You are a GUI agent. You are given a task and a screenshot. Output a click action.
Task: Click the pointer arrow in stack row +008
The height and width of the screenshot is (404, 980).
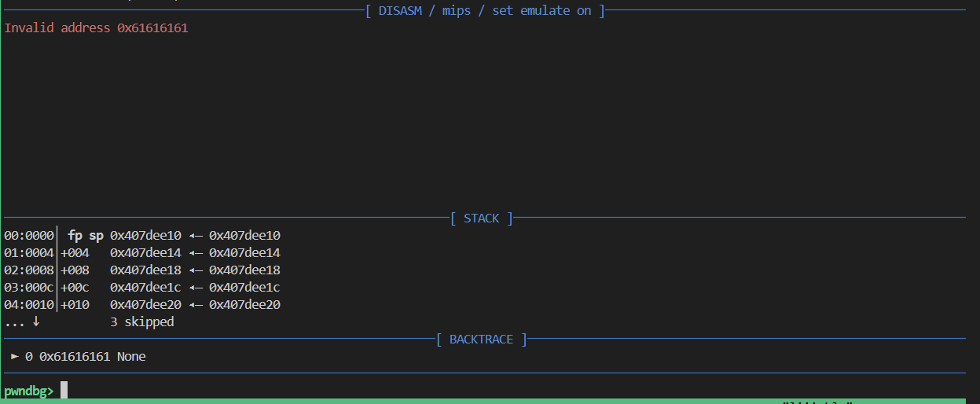195,270
